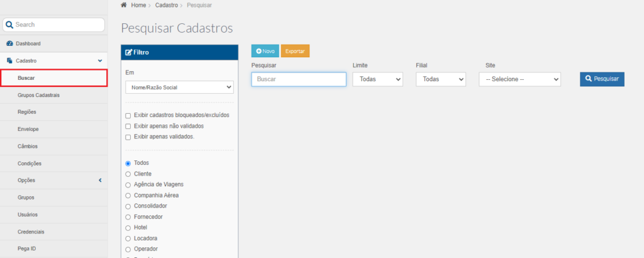Click the blue Pesquisar button
The height and width of the screenshot is (258, 644).
coord(602,79)
